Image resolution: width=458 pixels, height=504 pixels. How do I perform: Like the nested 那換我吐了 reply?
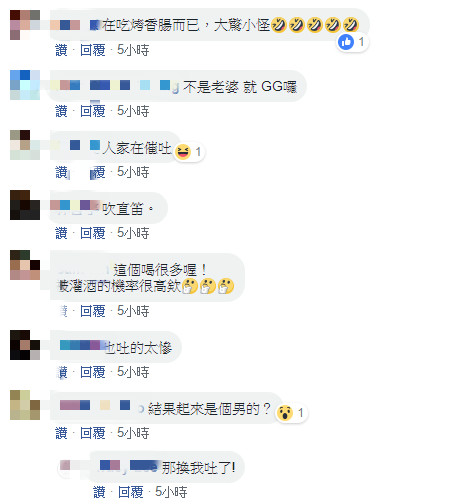click(99, 492)
